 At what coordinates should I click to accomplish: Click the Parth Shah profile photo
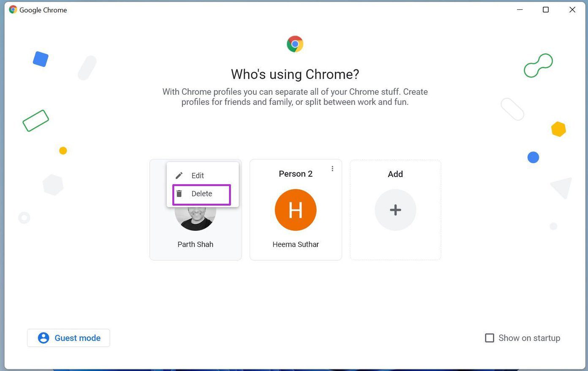pyautogui.click(x=195, y=219)
